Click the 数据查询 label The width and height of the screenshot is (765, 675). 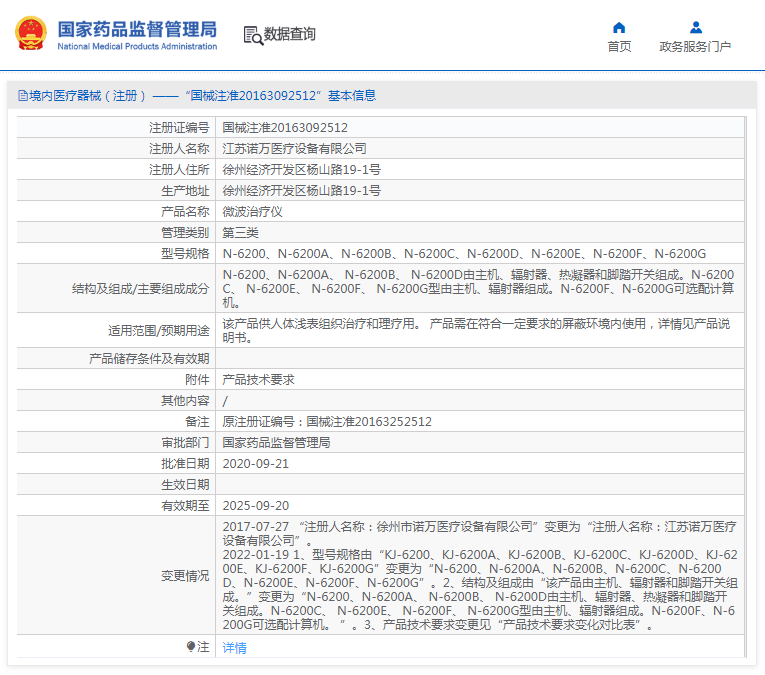290,34
